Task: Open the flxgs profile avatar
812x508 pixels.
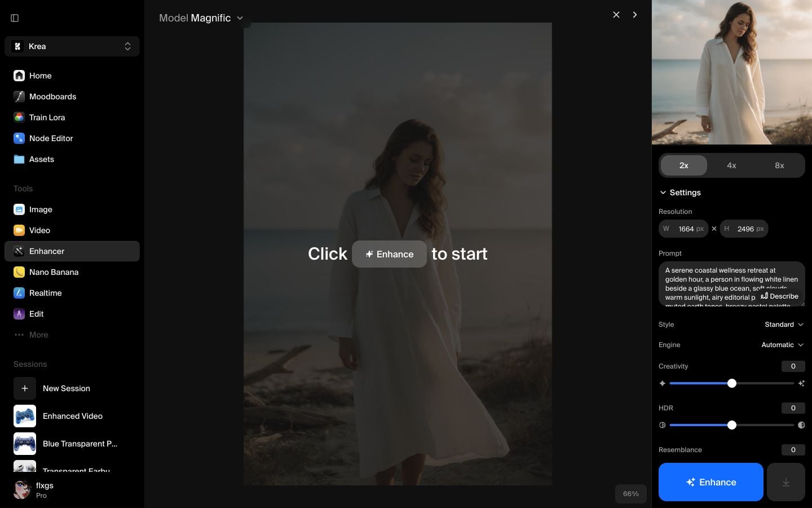Action: (x=22, y=490)
